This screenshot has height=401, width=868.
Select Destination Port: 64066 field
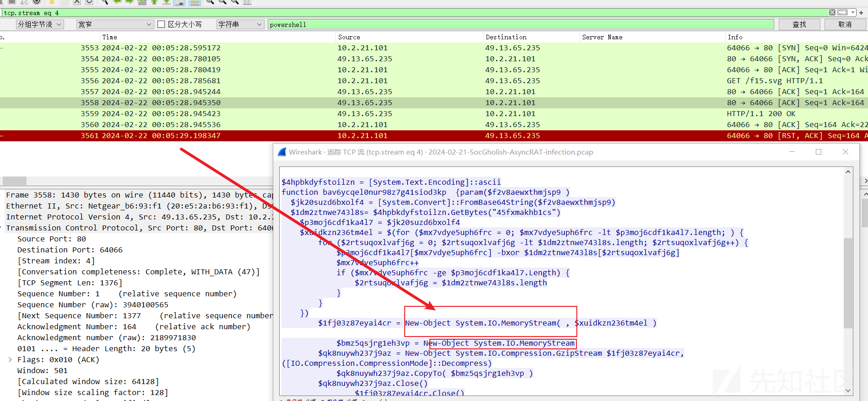coord(70,250)
